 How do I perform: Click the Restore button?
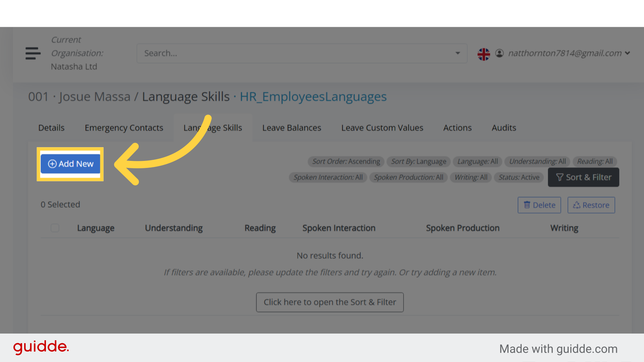click(x=591, y=205)
